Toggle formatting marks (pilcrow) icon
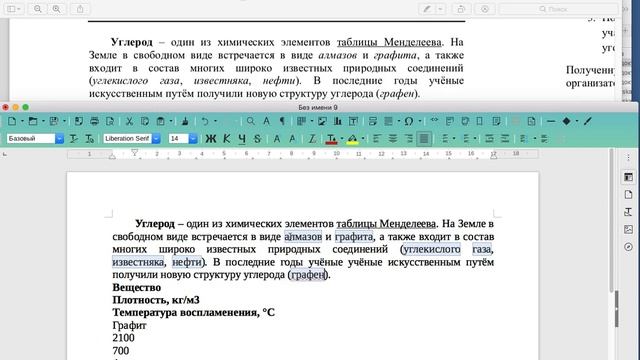Image resolution: width=640 pixels, height=360 pixels. click(x=282, y=121)
